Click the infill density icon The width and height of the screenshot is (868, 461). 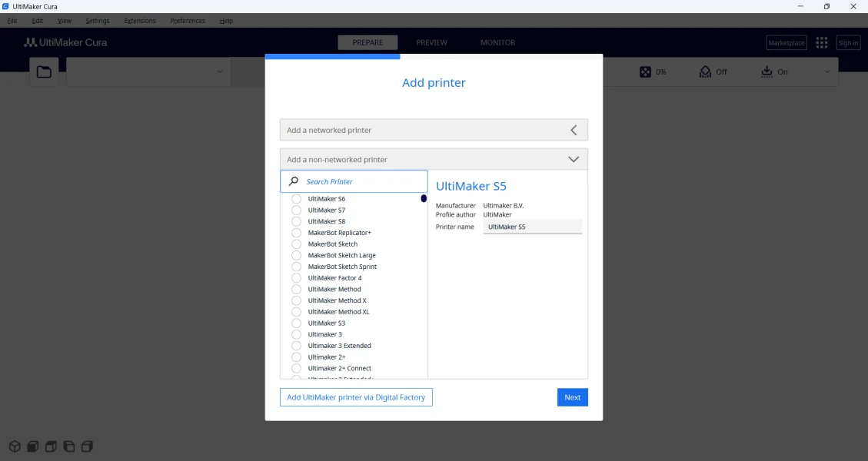click(644, 71)
